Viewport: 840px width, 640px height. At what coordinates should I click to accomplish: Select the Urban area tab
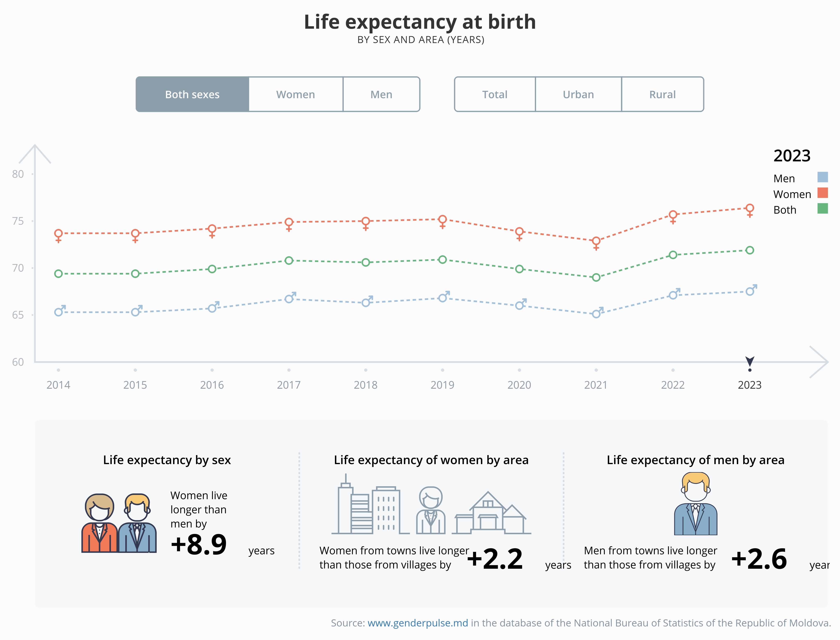click(x=578, y=94)
